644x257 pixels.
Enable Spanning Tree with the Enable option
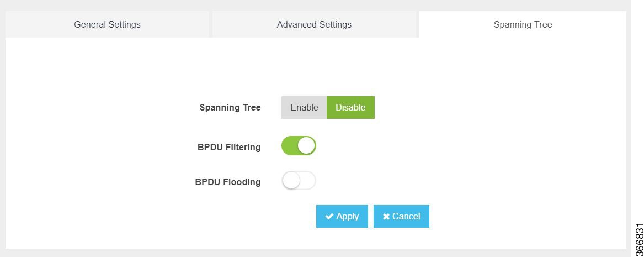pos(304,107)
